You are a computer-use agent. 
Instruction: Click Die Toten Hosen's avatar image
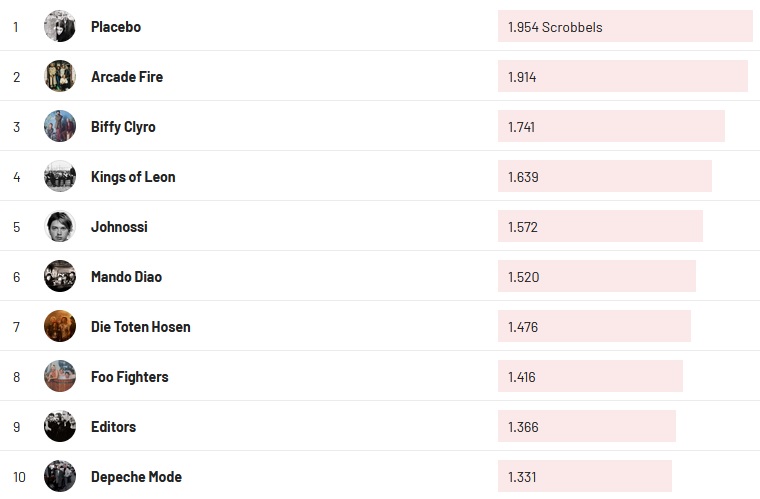tap(60, 327)
